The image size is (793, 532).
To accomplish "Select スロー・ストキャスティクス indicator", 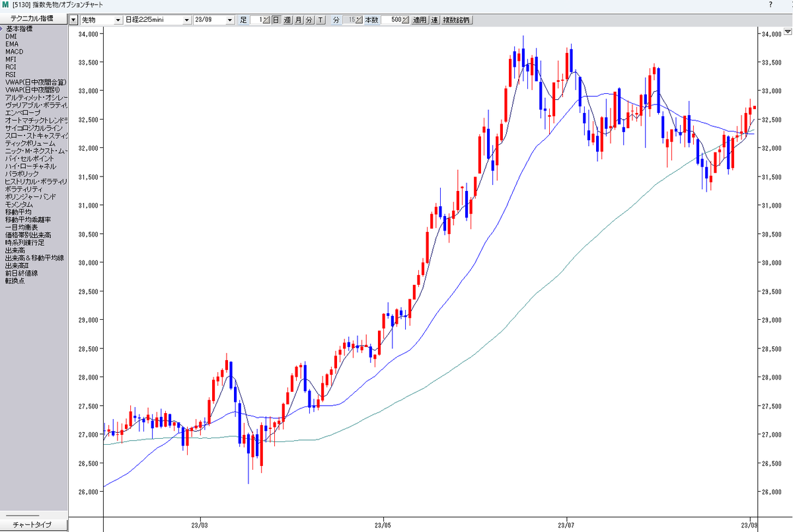I will (x=36, y=135).
